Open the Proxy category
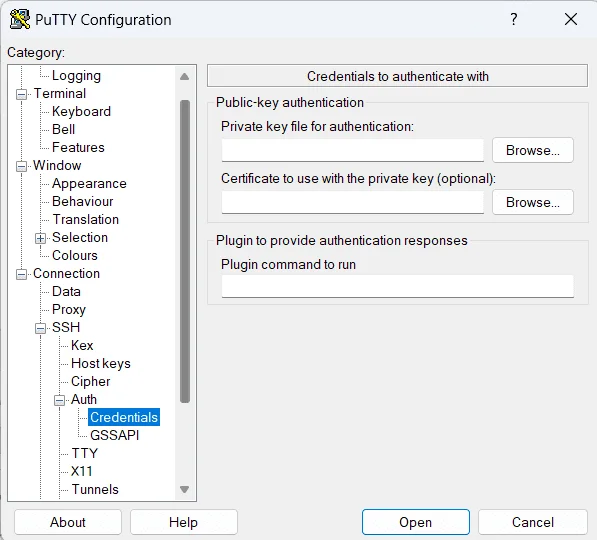Screen dimensions: 597x540 pyautogui.click(x=69, y=310)
